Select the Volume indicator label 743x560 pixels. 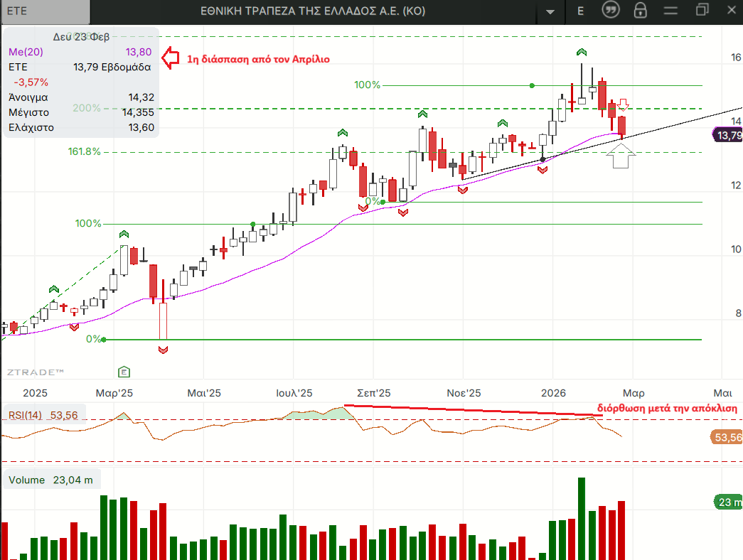tap(26, 480)
